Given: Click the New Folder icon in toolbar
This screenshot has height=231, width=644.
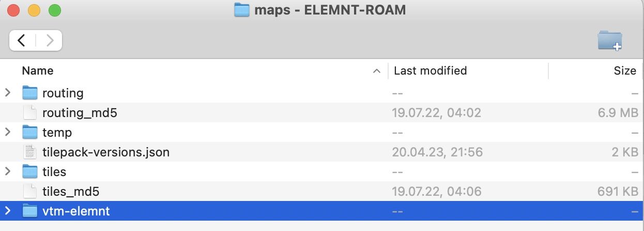Looking at the screenshot, I should pyautogui.click(x=609, y=40).
